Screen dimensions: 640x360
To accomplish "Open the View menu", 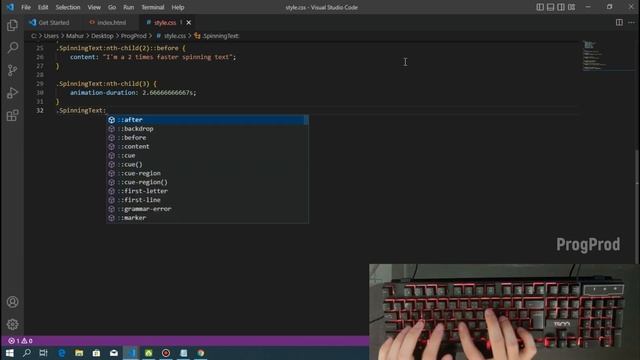I will coord(94,7).
